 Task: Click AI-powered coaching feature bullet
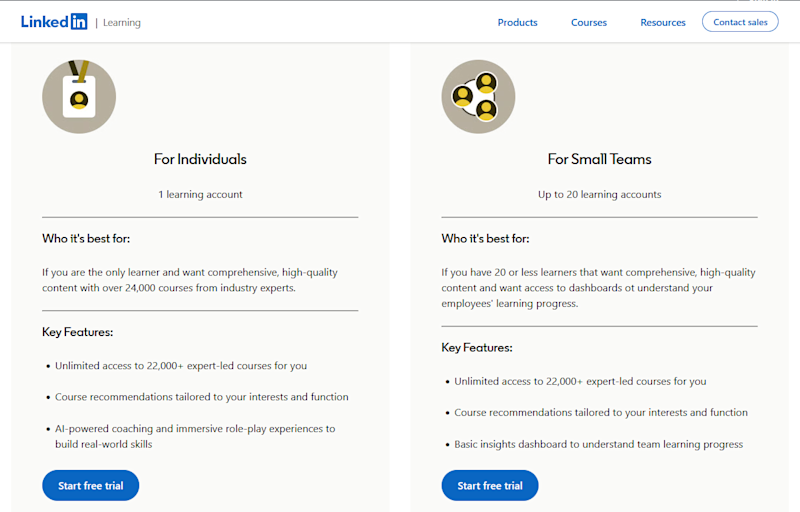tap(195, 437)
